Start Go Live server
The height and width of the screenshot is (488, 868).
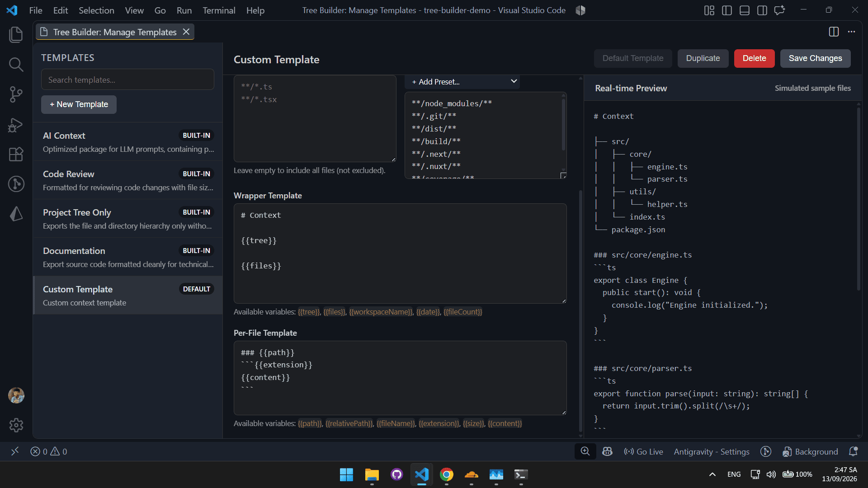643,451
